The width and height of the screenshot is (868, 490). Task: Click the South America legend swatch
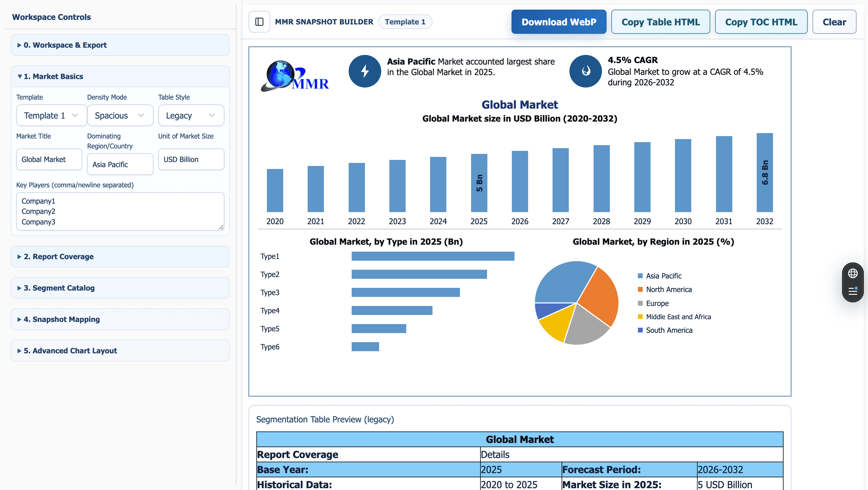(x=640, y=330)
